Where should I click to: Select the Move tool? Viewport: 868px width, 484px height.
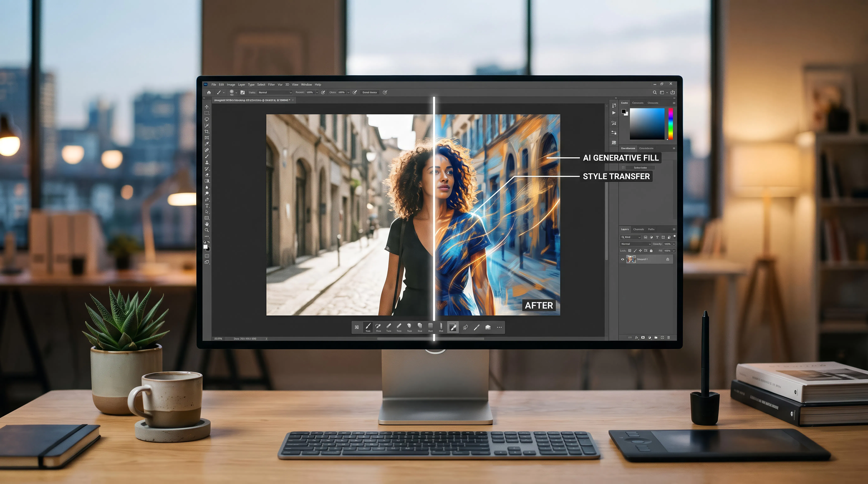point(207,107)
